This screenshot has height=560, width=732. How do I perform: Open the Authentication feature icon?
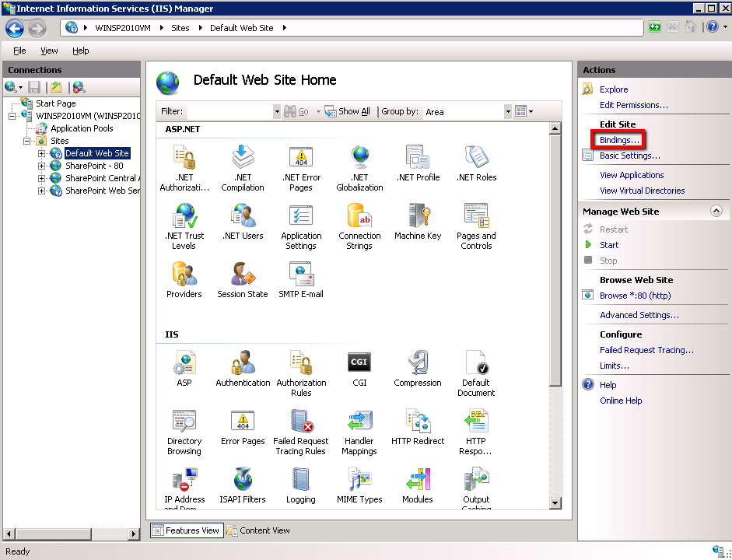(x=243, y=368)
